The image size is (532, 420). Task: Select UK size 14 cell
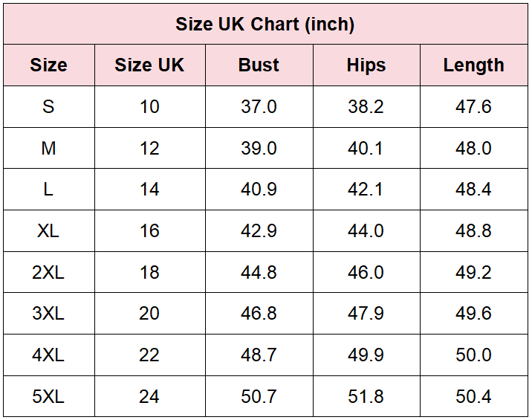pyautogui.click(x=149, y=189)
